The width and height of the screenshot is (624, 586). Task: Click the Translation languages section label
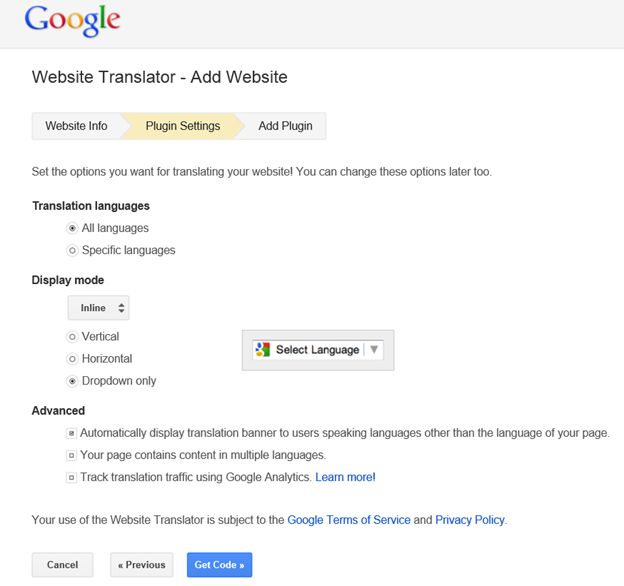tap(91, 206)
